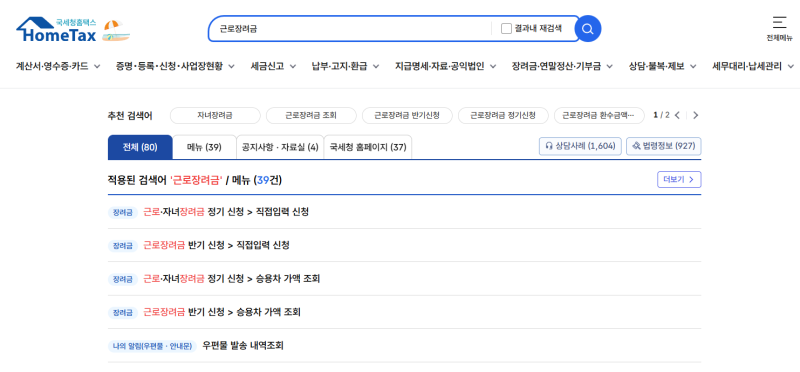This screenshot has width=800, height=372.
Task: Select the 자녀장려금 suggested keyword
Action: (215, 115)
